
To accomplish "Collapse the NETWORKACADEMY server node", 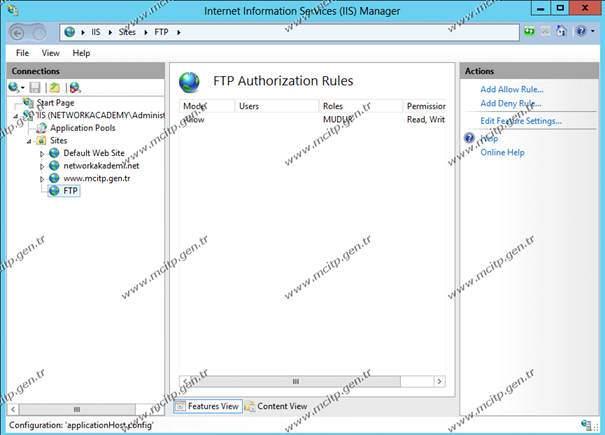I will [x=16, y=116].
